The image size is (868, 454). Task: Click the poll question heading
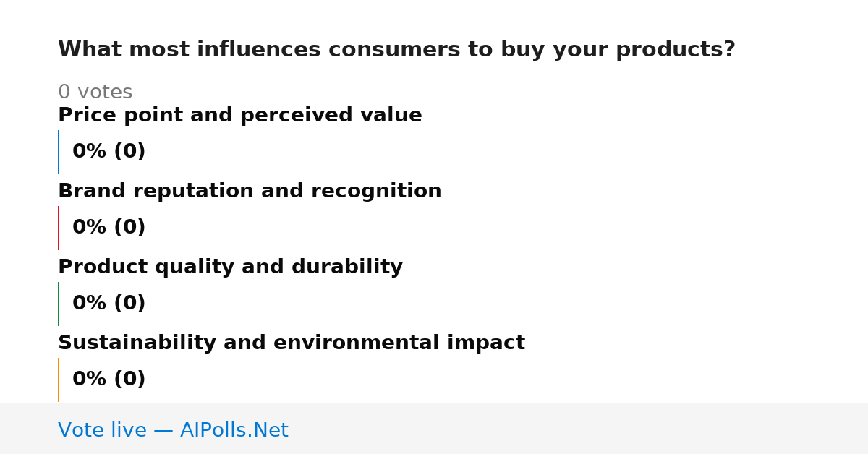[396, 50]
